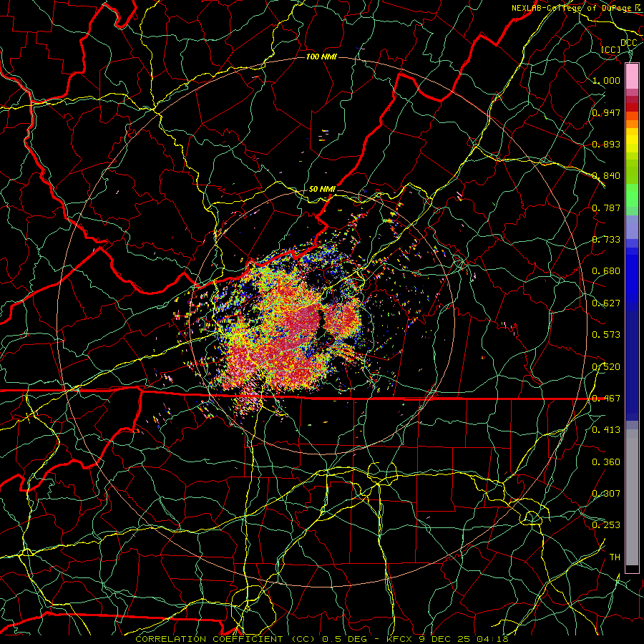Image resolution: width=644 pixels, height=644 pixels.
Task: Click the 0.627 scale value
Action: [x=606, y=303]
